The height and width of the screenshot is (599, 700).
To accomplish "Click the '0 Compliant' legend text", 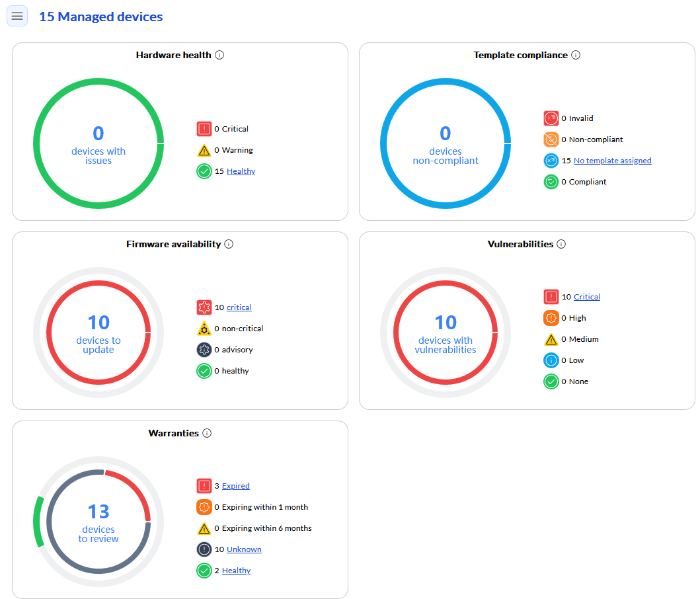I will point(584,182).
